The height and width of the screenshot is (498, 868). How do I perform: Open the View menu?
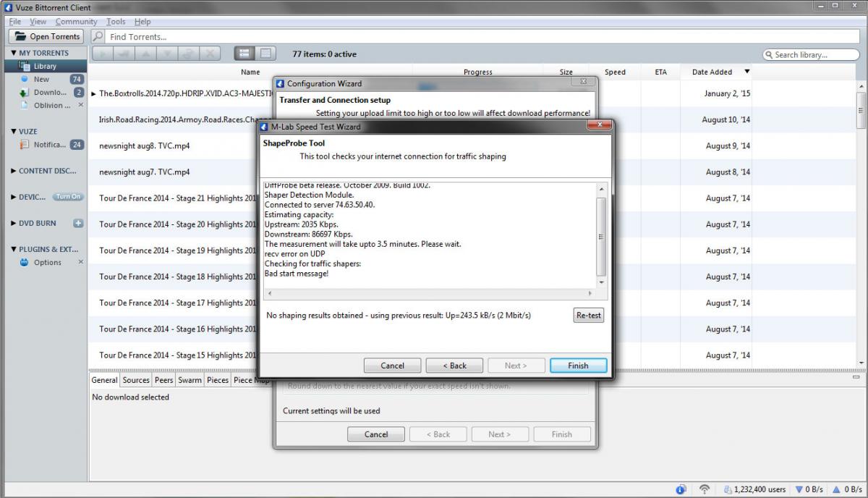38,22
